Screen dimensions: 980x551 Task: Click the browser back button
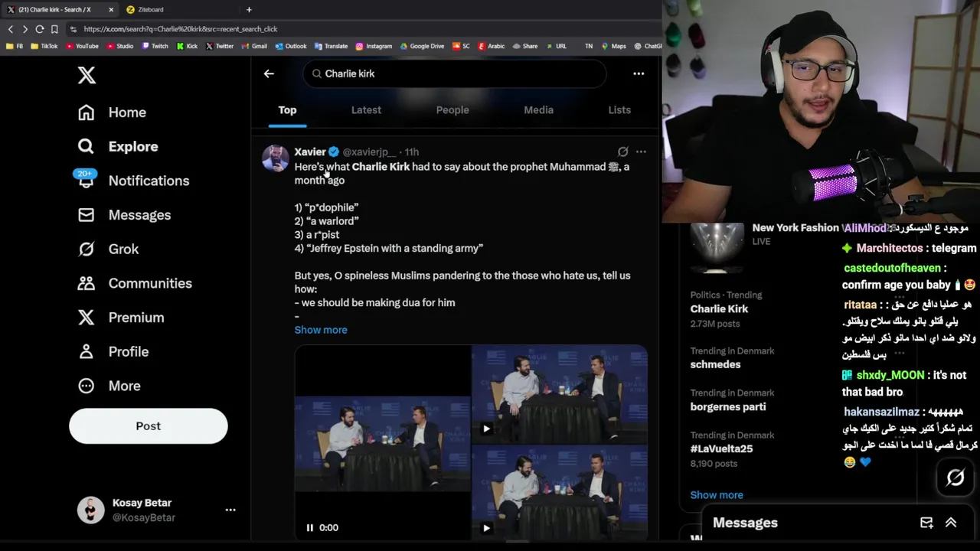[11, 29]
